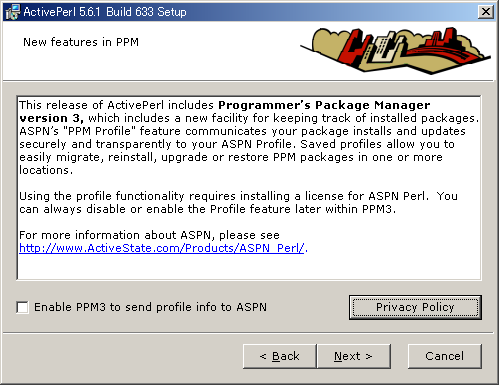Click the 'New features in PPM' heading
The width and height of the screenshot is (499, 385).
pyautogui.click(x=81, y=42)
